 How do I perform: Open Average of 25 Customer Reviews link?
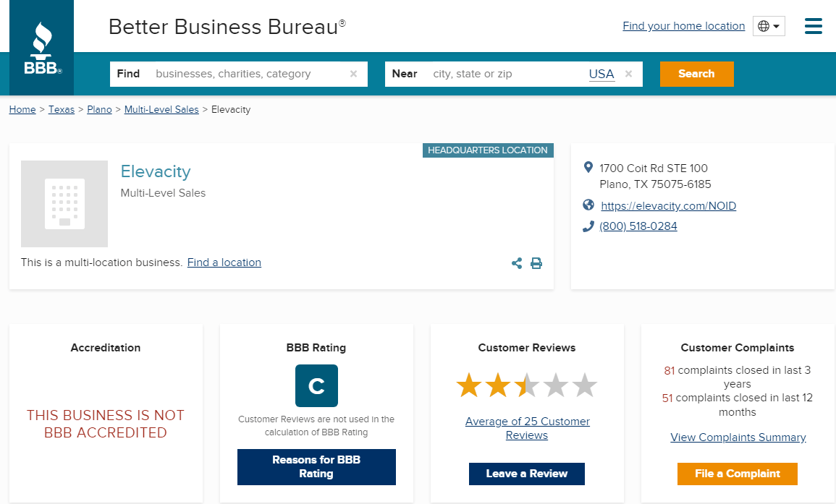[528, 428]
